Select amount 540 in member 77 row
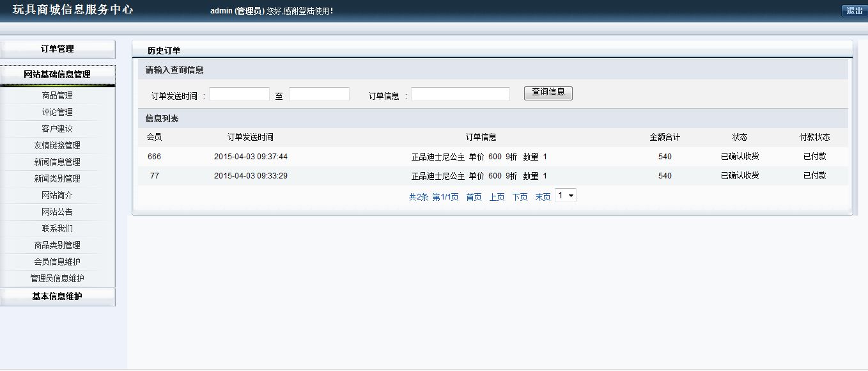 pyautogui.click(x=665, y=176)
